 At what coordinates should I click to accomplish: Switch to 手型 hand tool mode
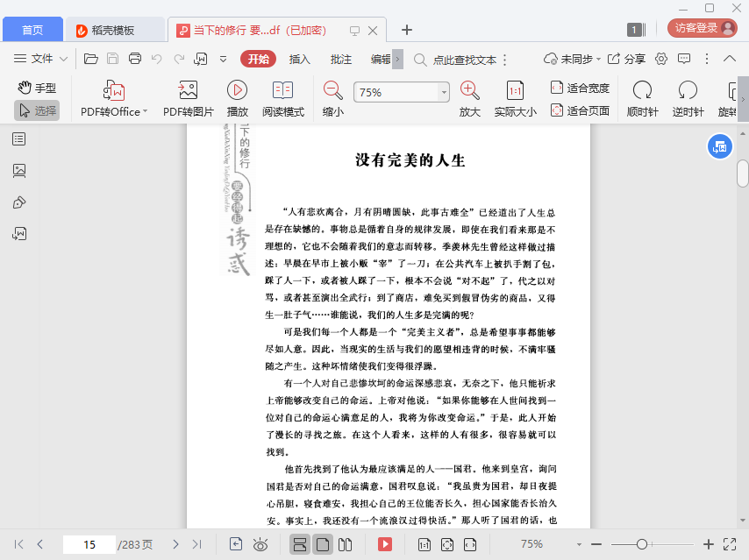click(x=37, y=88)
